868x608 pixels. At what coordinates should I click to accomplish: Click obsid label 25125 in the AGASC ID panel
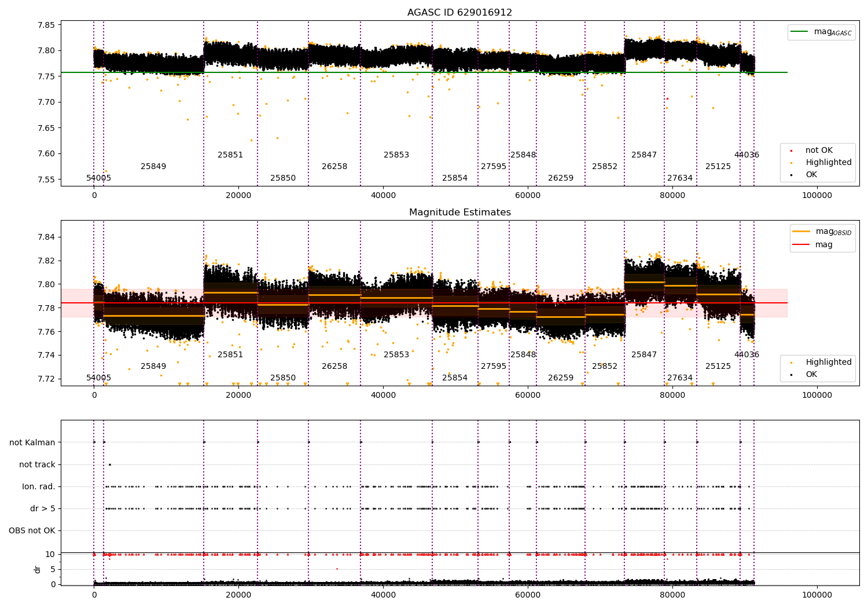[718, 167]
